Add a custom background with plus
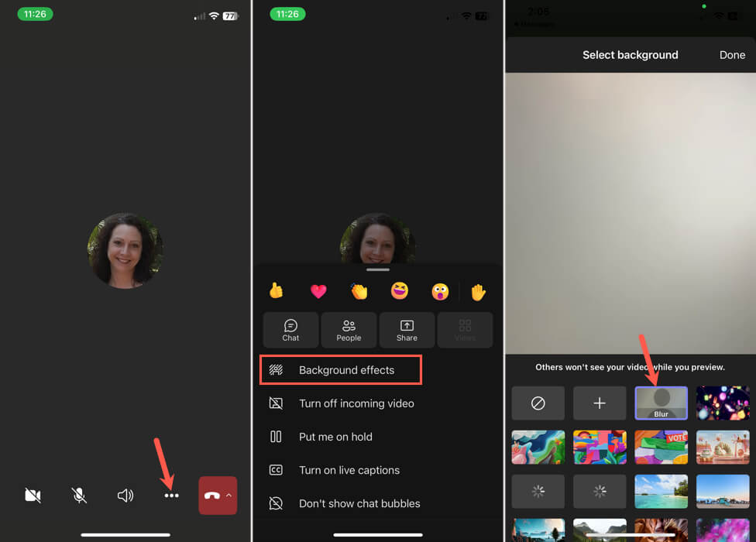Screen dimensions: 756x542 pos(600,403)
